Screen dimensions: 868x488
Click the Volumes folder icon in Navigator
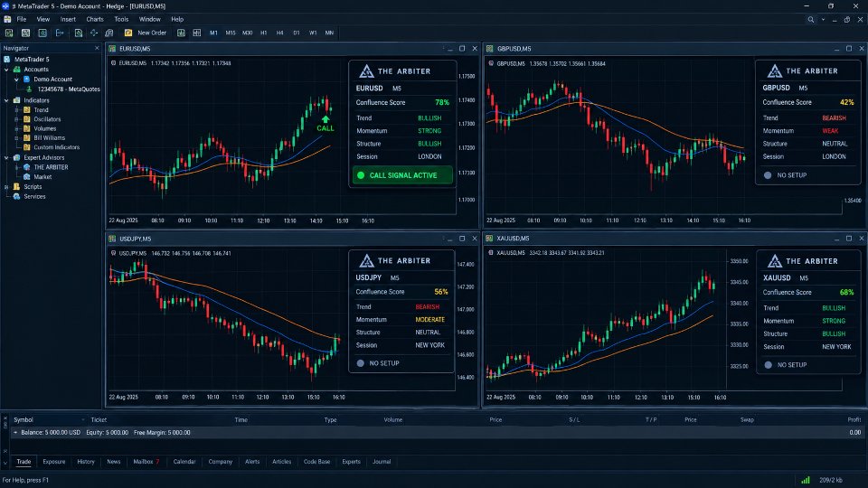(x=26, y=128)
